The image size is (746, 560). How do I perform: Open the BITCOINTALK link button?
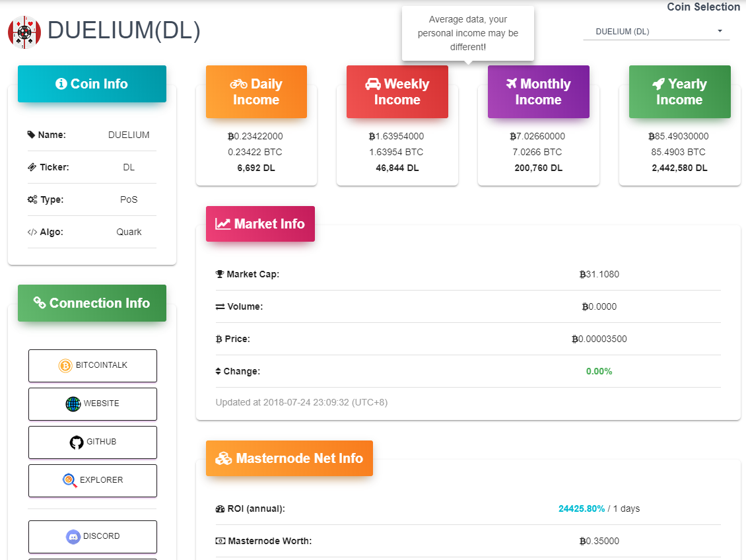click(x=93, y=365)
